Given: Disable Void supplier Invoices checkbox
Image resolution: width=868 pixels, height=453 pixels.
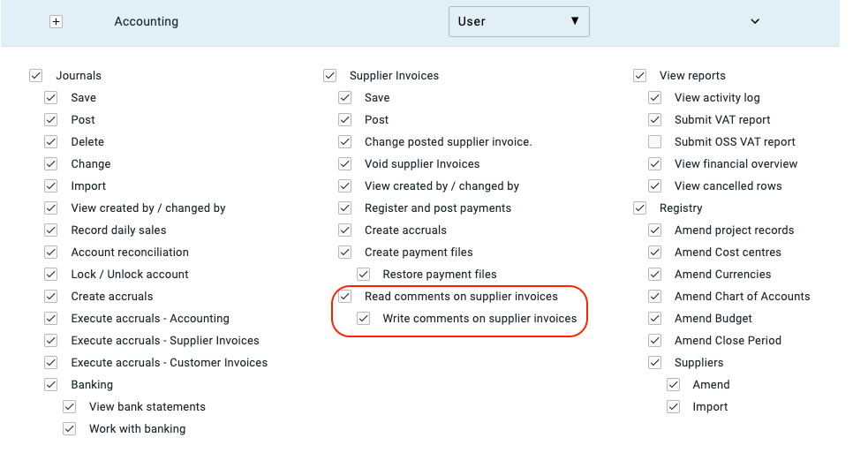Looking at the screenshot, I should coord(345,164).
